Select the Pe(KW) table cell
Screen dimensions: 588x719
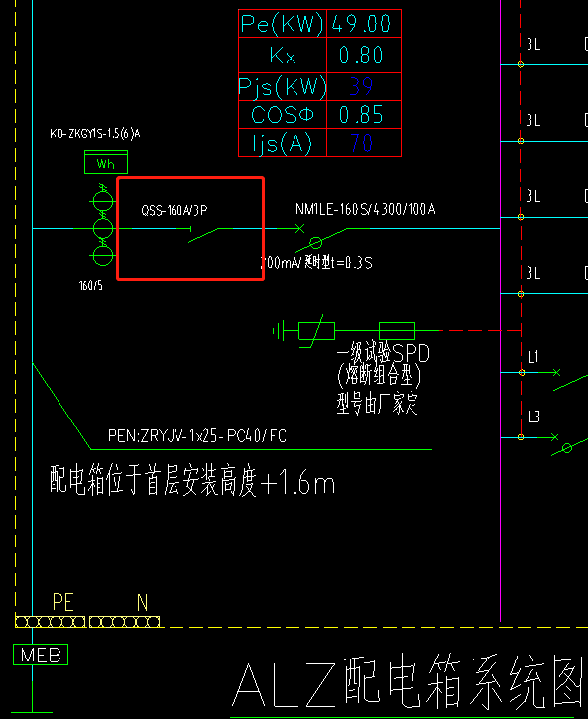pos(283,24)
